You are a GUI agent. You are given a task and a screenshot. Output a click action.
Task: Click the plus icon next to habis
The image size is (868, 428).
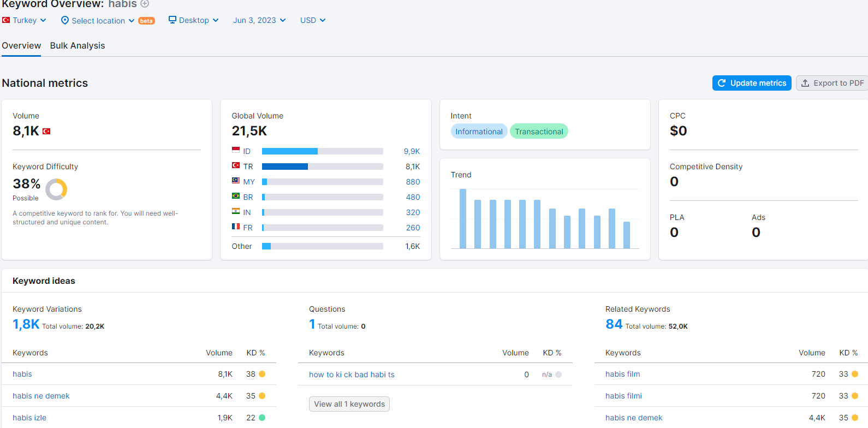[x=145, y=3]
